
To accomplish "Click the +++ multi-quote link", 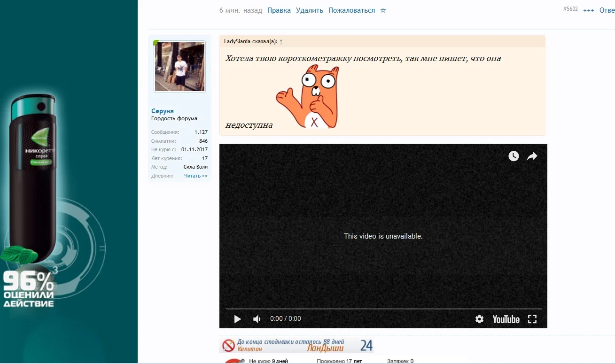I will point(588,10).
